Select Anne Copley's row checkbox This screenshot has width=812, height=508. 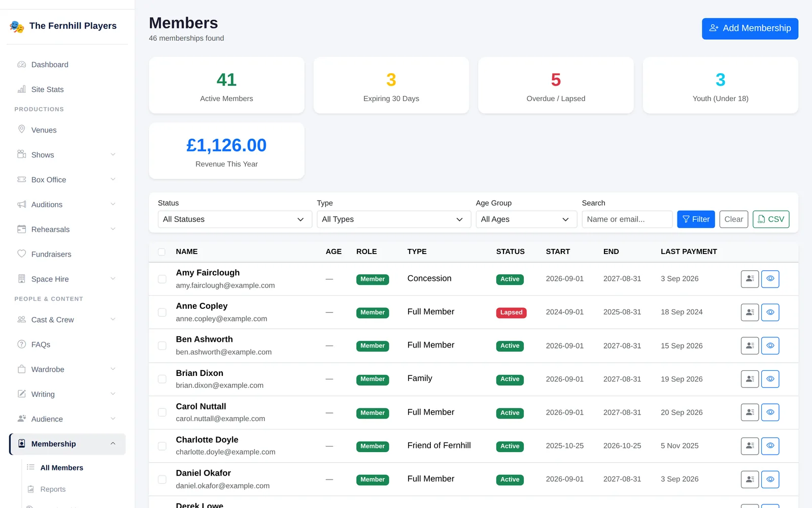[162, 312]
